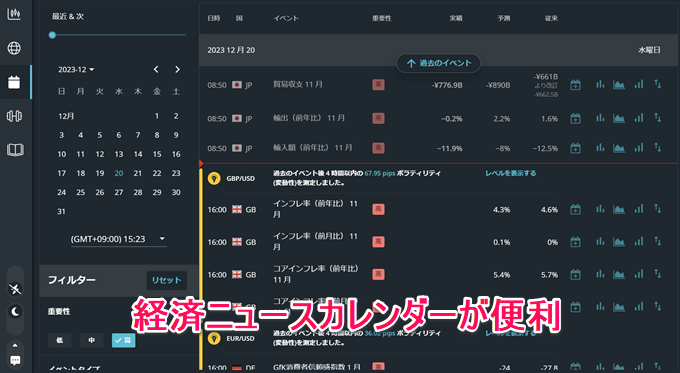Open bar chart icon for 輸出 row
The width and height of the screenshot is (680, 373).
pos(600,118)
